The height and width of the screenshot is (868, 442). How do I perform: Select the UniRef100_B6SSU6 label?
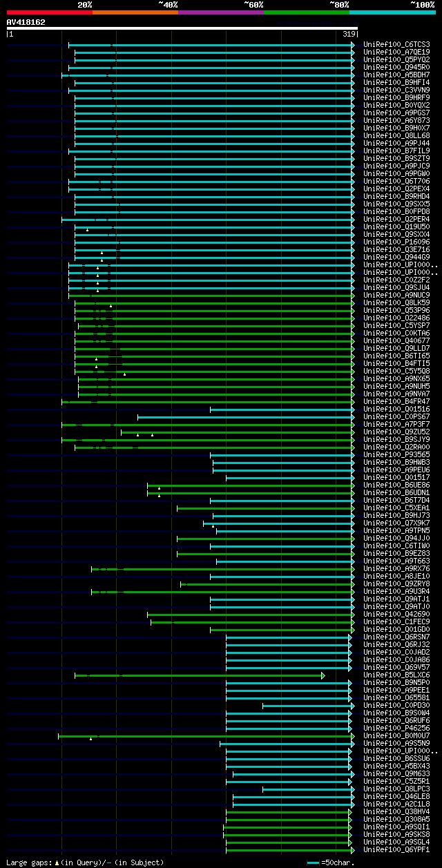click(396, 759)
